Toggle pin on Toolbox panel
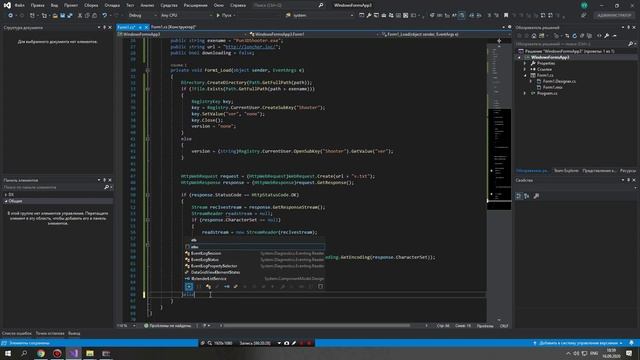The image size is (640, 360). coord(104,180)
